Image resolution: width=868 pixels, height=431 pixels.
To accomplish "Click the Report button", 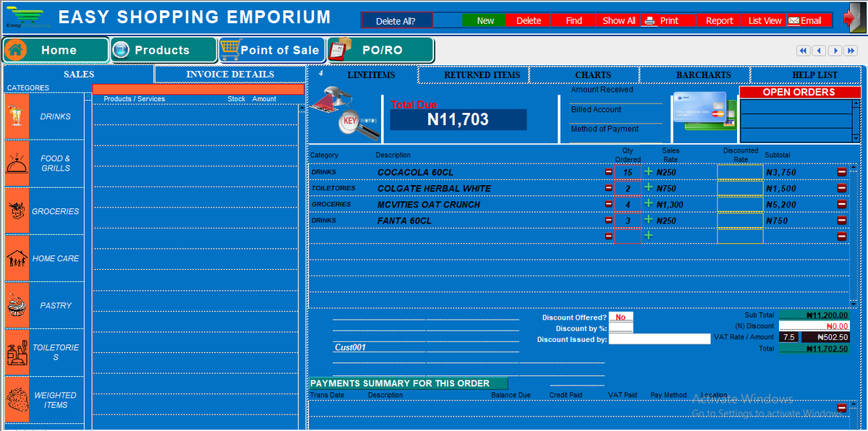I will pyautogui.click(x=719, y=20).
